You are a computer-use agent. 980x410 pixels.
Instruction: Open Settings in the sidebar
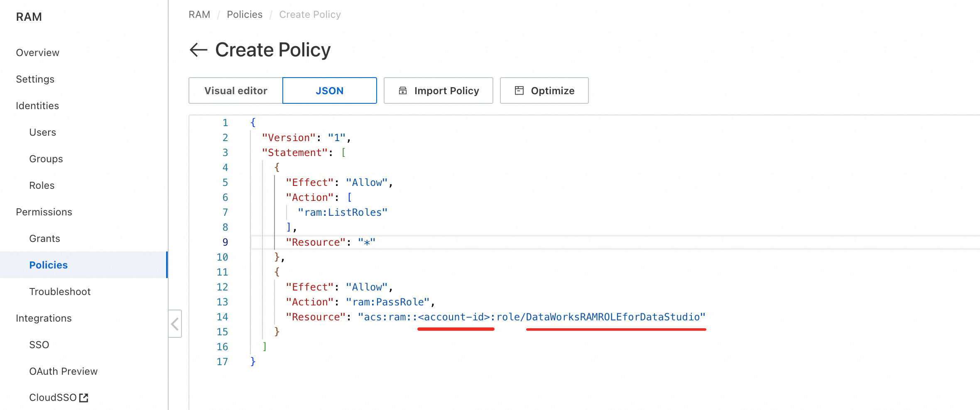(x=35, y=79)
